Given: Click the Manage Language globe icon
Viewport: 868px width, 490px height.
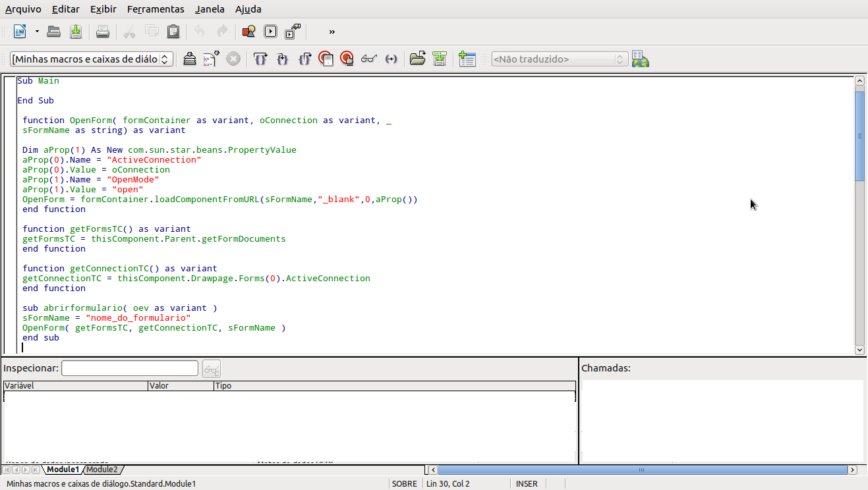Looking at the screenshot, I should 640,59.
